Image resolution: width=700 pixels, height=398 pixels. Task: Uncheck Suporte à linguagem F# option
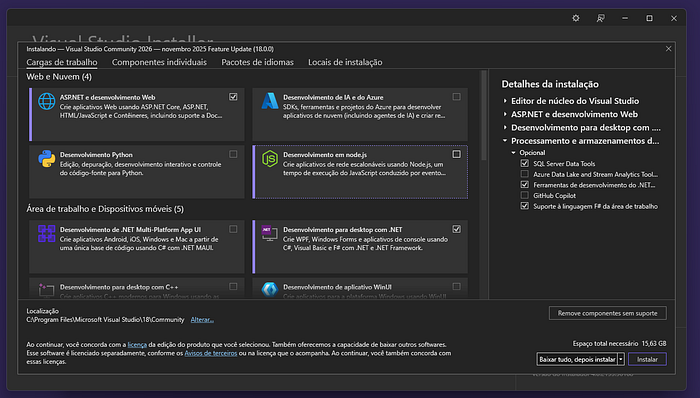(525, 206)
